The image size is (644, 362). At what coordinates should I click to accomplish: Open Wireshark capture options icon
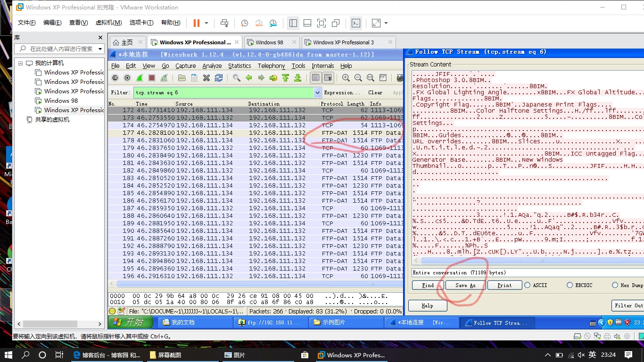pos(127,78)
